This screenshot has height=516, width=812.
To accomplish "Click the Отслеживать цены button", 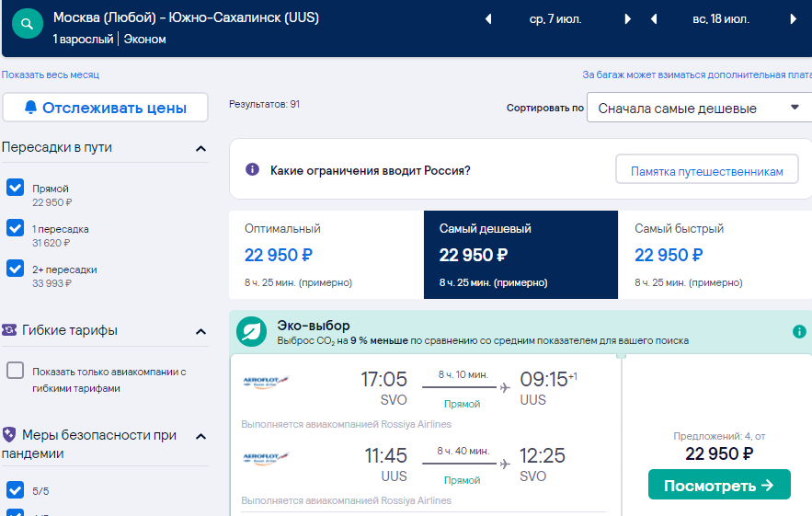I will click(105, 108).
